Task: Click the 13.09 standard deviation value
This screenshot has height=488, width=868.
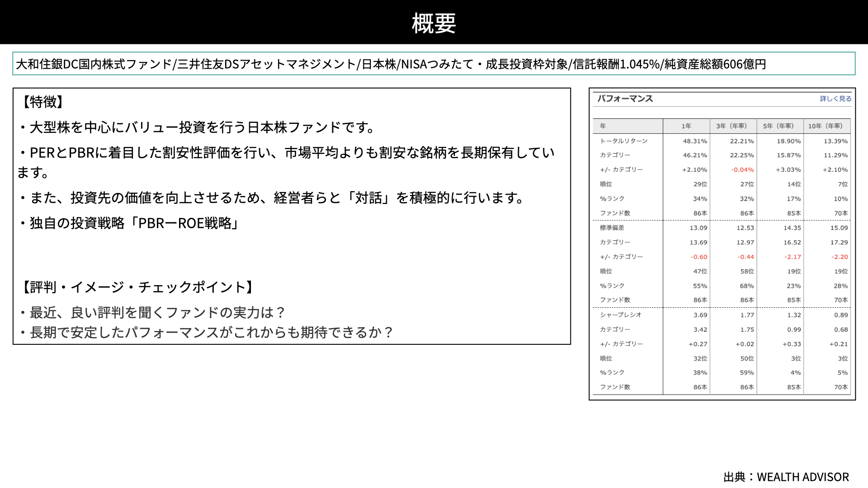Action: [698, 228]
